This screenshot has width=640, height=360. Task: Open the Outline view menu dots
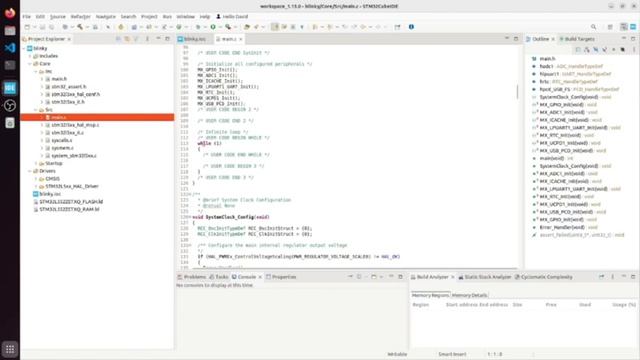[634, 49]
